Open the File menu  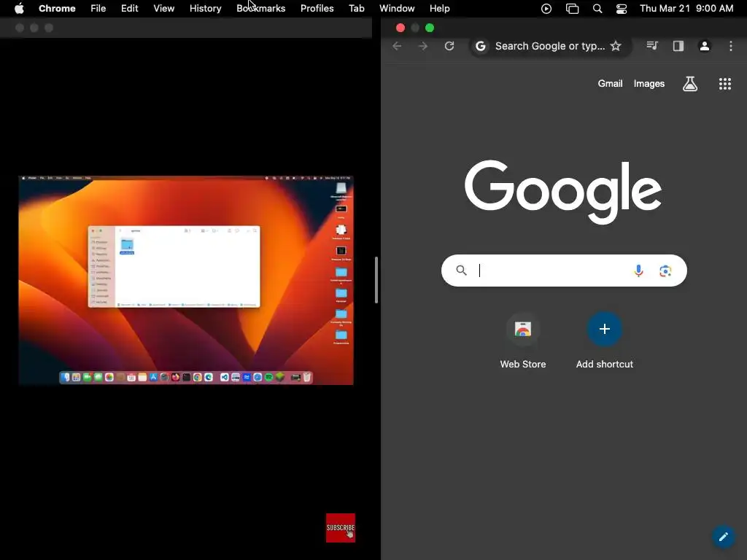click(98, 8)
